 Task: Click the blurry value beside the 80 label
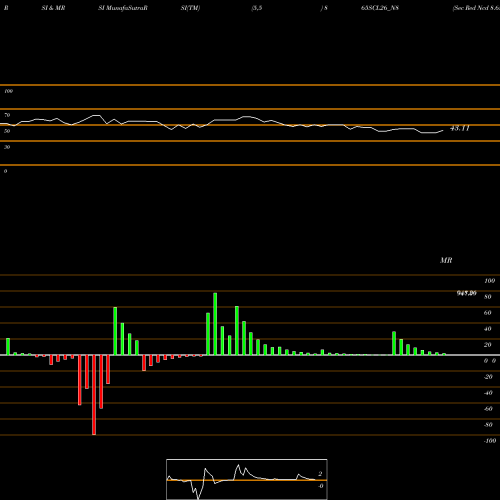[466, 293]
